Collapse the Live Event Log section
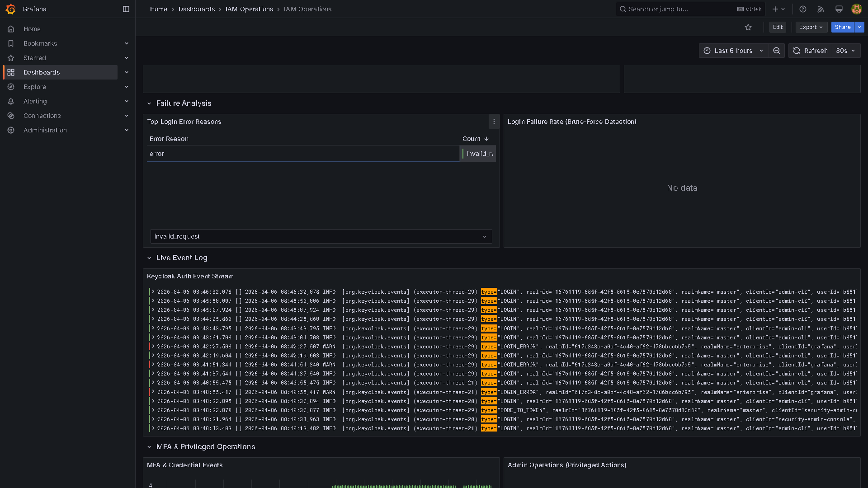 (149, 258)
